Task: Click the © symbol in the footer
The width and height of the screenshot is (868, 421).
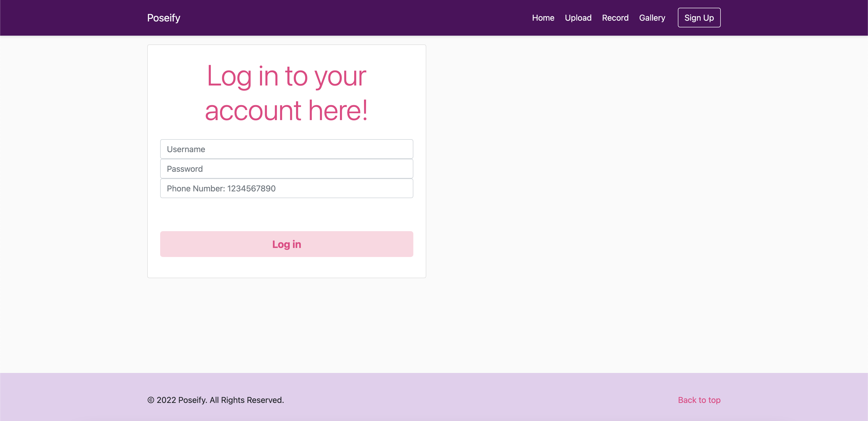Action: [151, 400]
